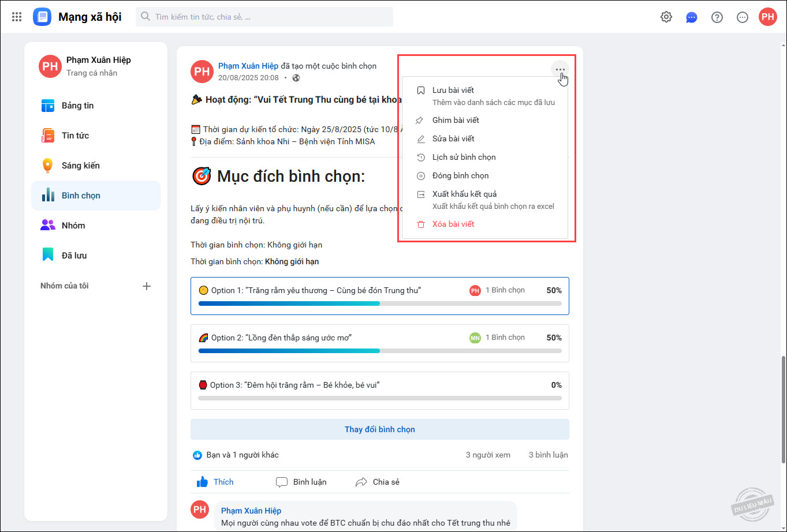Click the Thay đổi bình chọn button
The image size is (787, 532).
click(380, 429)
